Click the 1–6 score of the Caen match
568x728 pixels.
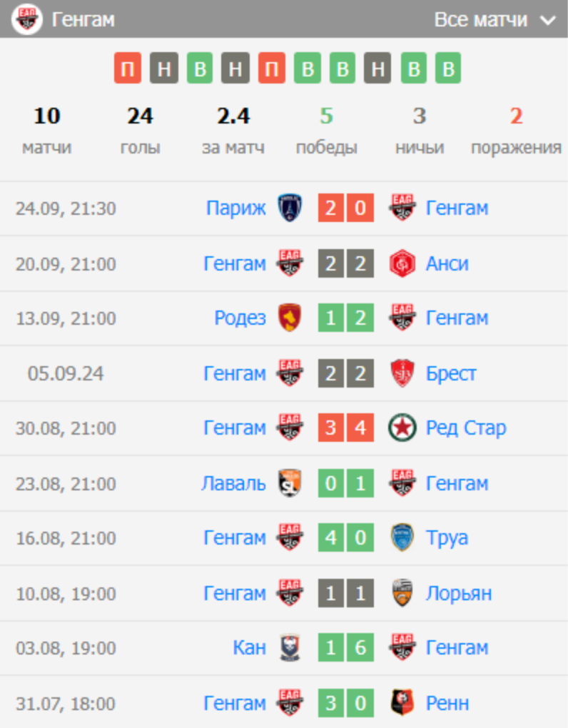click(x=345, y=648)
